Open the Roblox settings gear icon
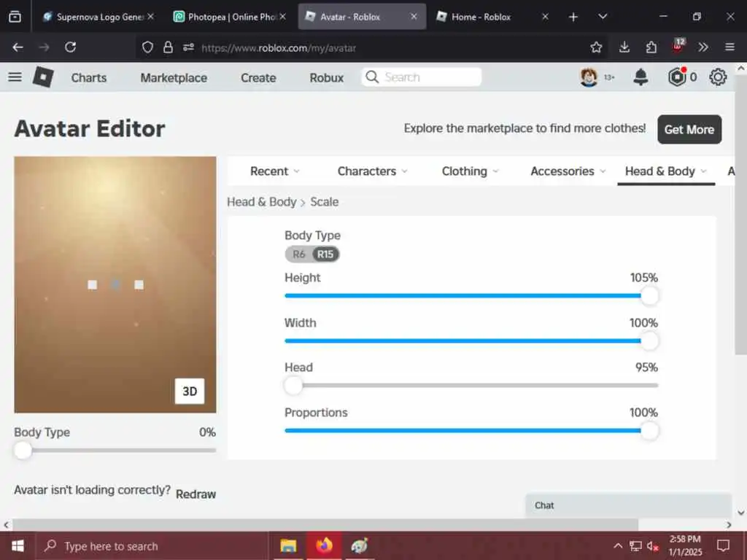Screen dimensions: 747x560 (718, 77)
